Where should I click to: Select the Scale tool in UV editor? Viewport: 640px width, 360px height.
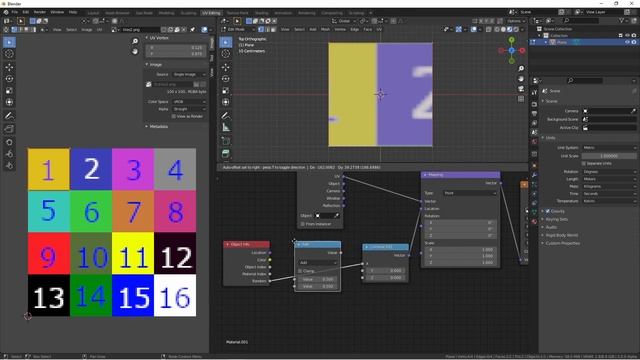9,91
